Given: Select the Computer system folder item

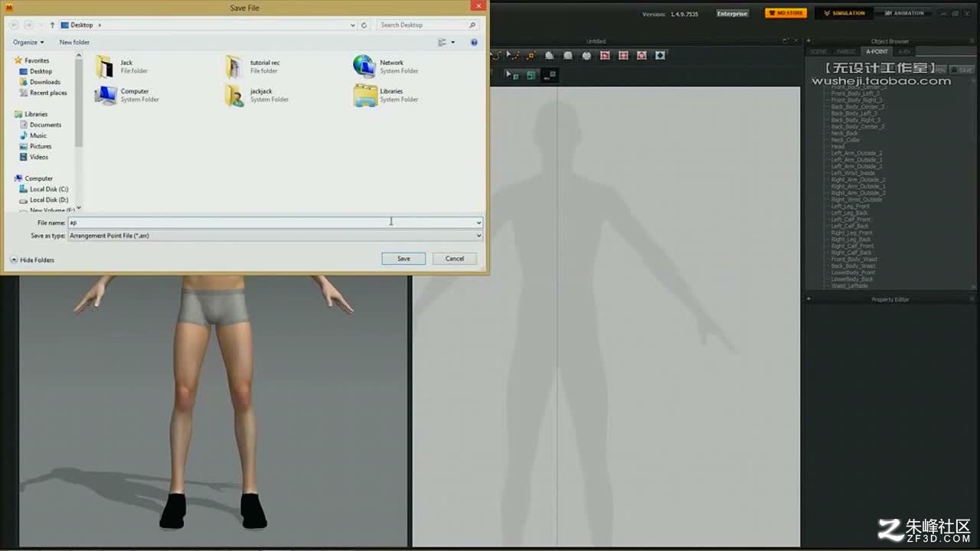Looking at the screenshot, I should (127, 95).
